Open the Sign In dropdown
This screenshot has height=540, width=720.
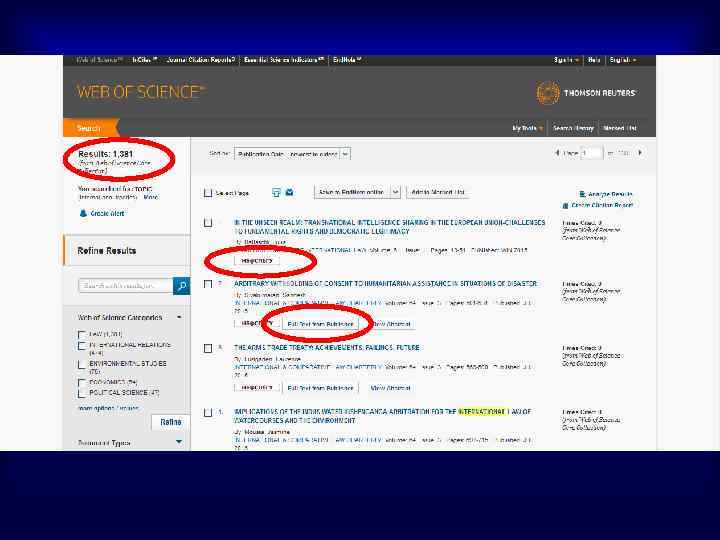(566, 60)
